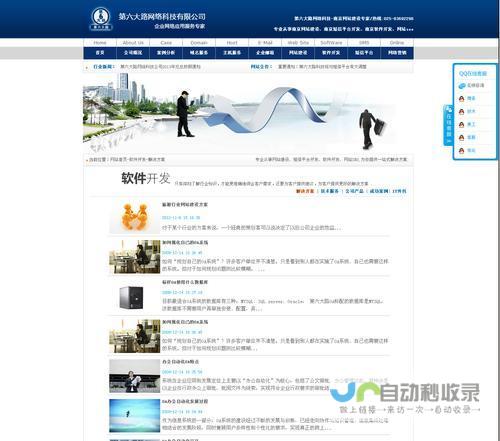Open the 网站公告 announcement headline

[x=322, y=67]
